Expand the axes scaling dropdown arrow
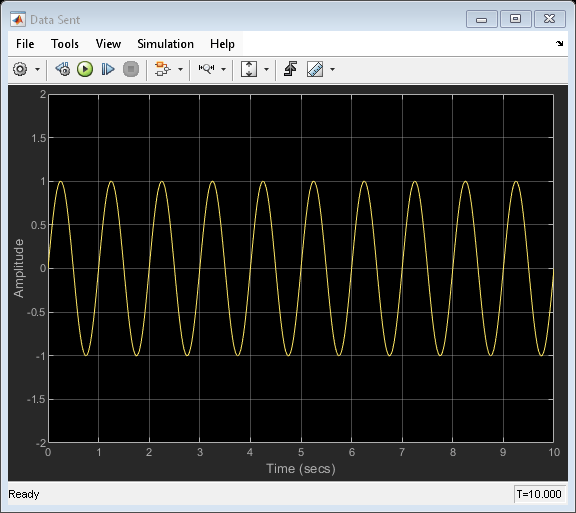The width and height of the screenshot is (576, 513). [266, 69]
